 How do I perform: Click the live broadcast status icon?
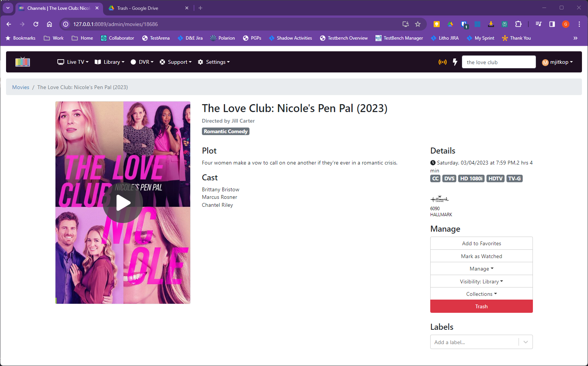tap(442, 62)
